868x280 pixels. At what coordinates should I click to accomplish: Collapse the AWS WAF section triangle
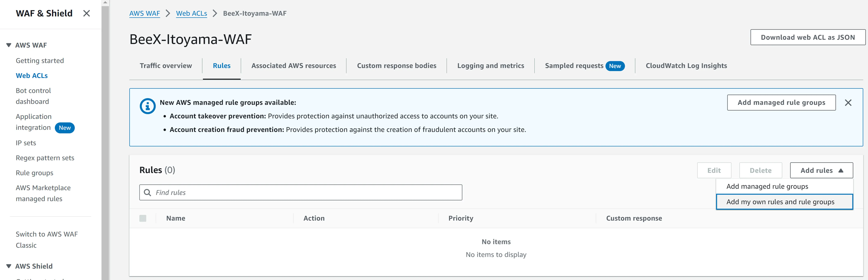coord(9,45)
